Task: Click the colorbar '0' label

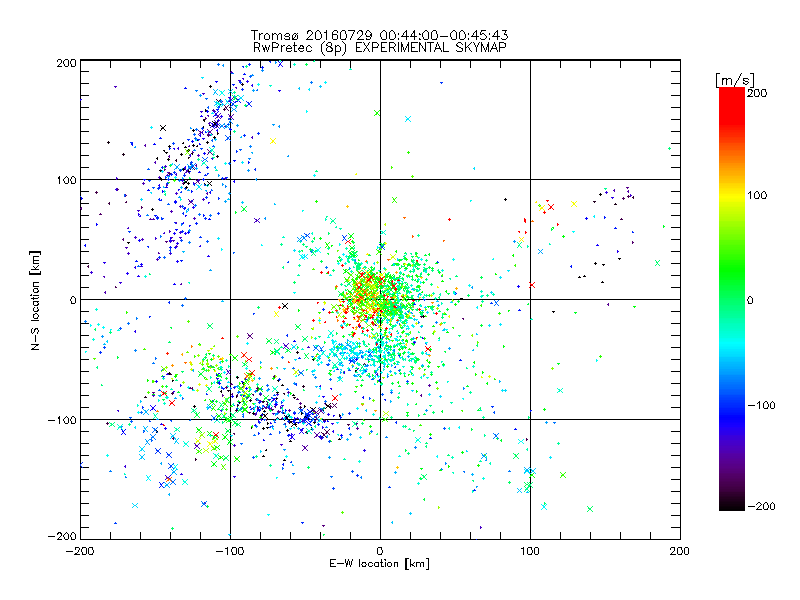Action: tap(750, 300)
